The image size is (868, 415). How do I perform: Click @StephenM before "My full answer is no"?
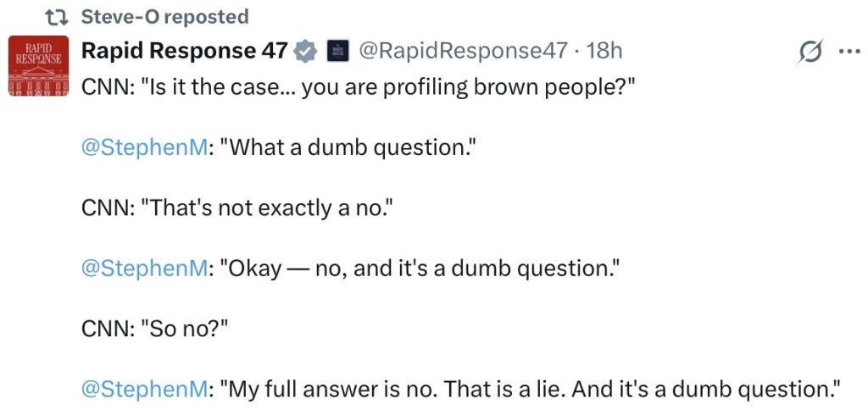pos(144,389)
